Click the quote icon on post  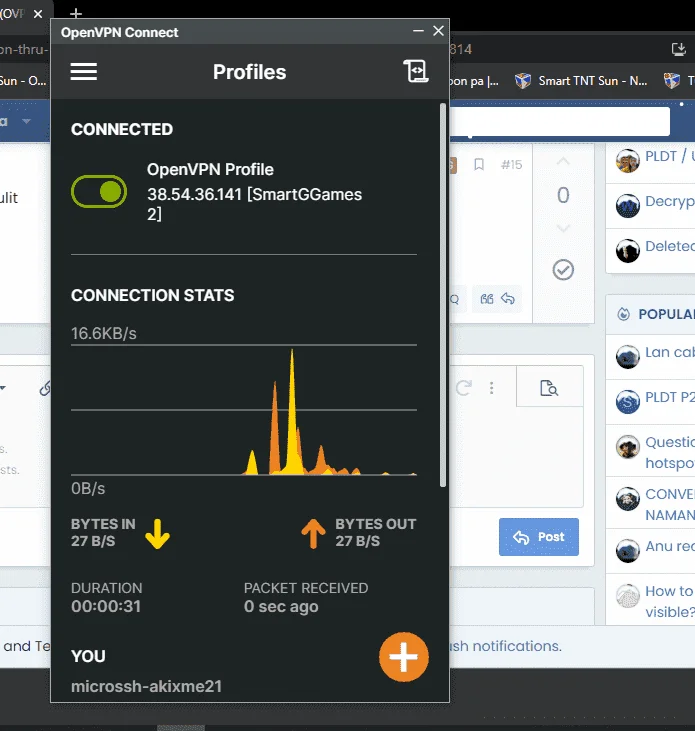(487, 299)
